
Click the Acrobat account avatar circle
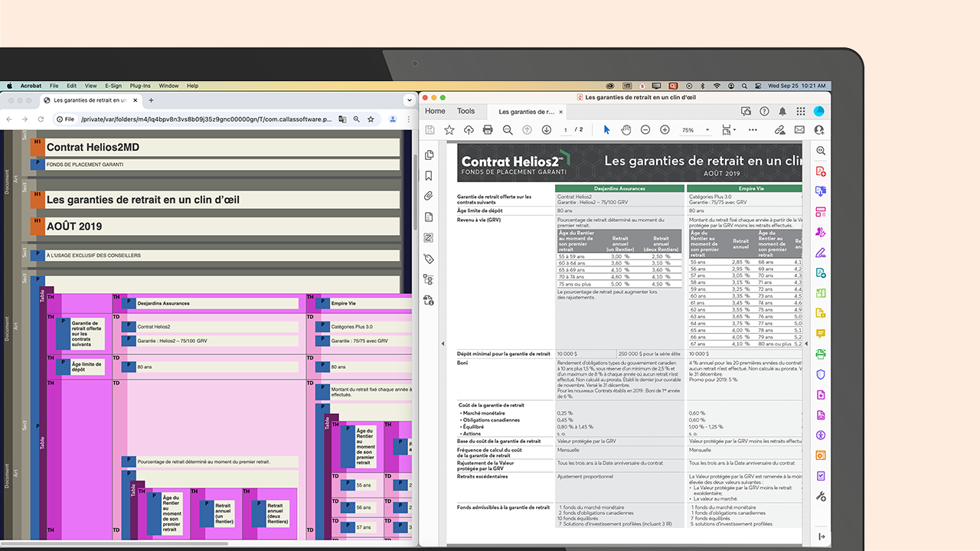tap(818, 111)
